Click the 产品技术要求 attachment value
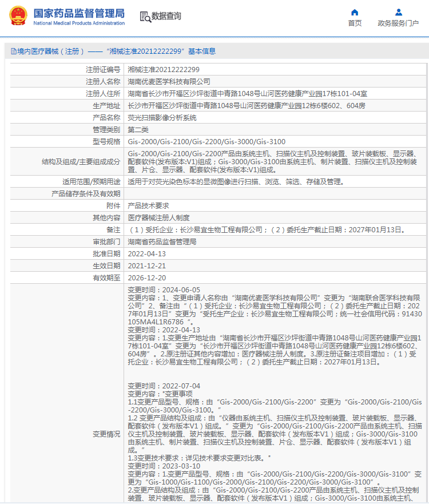The width and height of the screenshot is (429, 504). click(148, 206)
